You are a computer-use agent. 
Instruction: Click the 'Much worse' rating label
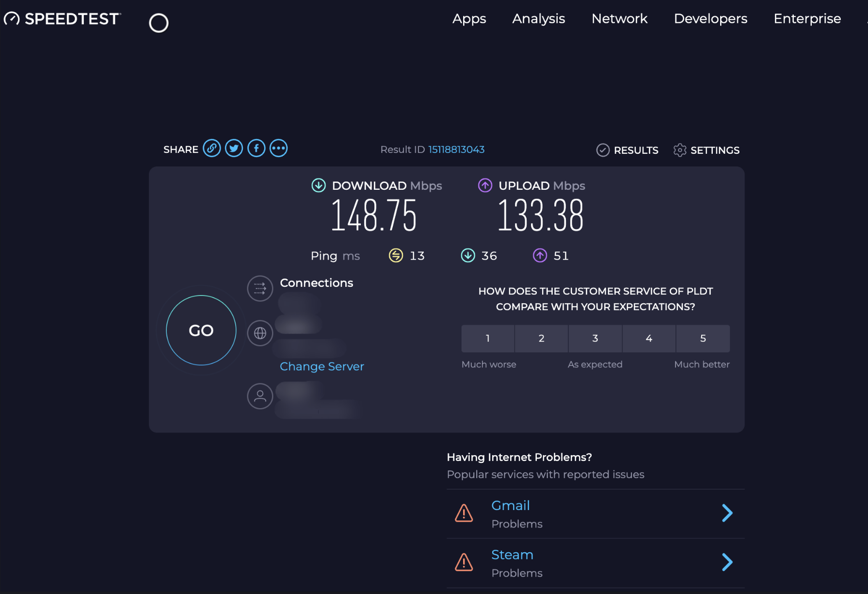click(x=489, y=364)
